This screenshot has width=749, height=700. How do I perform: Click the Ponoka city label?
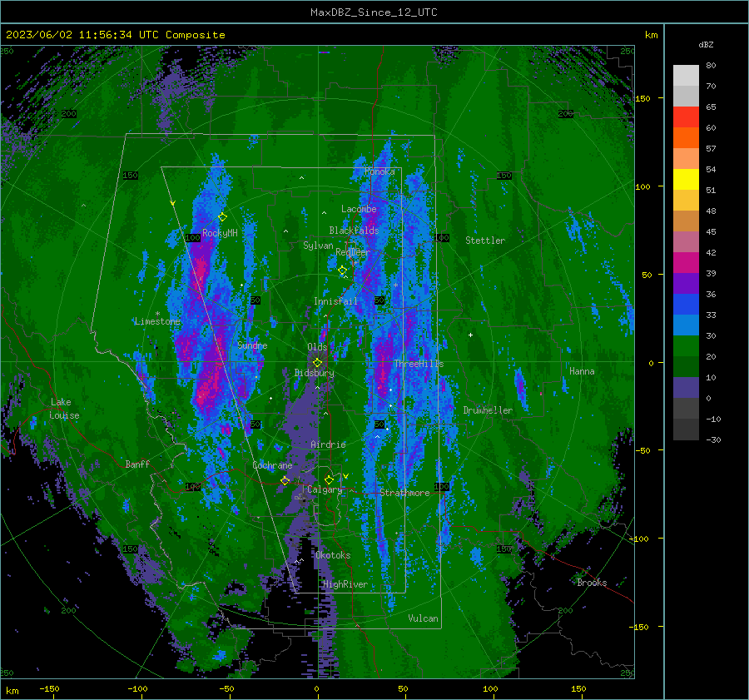tap(379, 171)
